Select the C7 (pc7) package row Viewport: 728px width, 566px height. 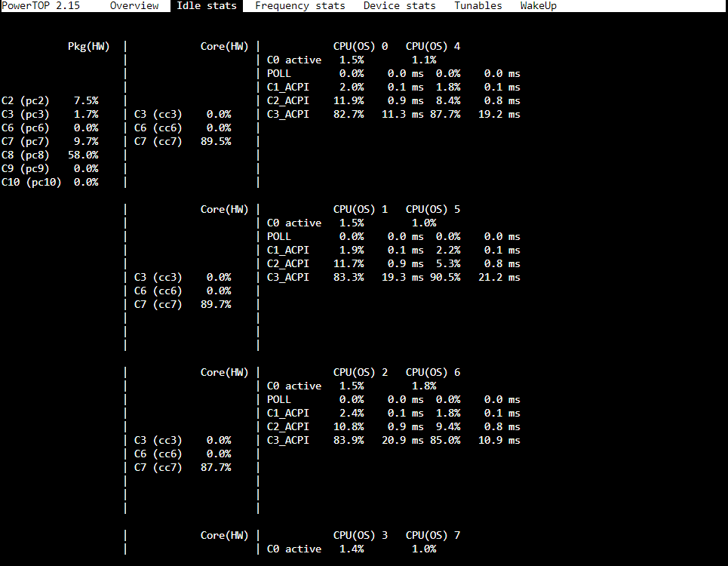[x=50, y=142]
